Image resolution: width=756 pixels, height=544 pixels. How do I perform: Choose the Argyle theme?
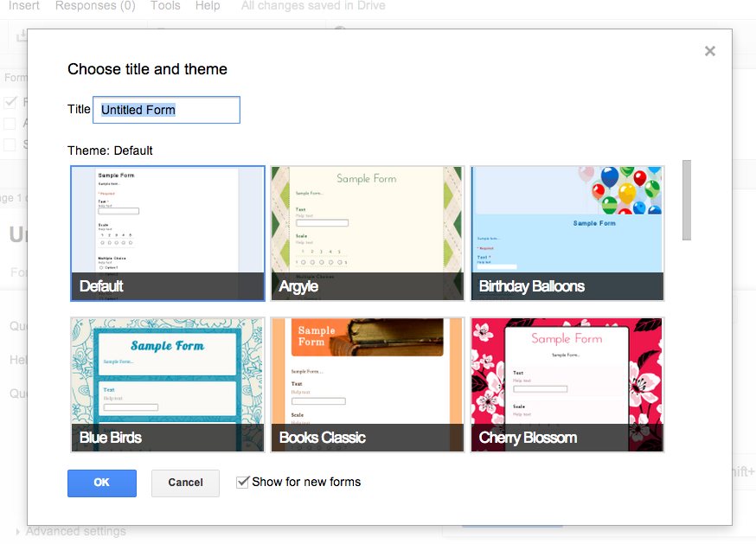[x=368, y=234]
